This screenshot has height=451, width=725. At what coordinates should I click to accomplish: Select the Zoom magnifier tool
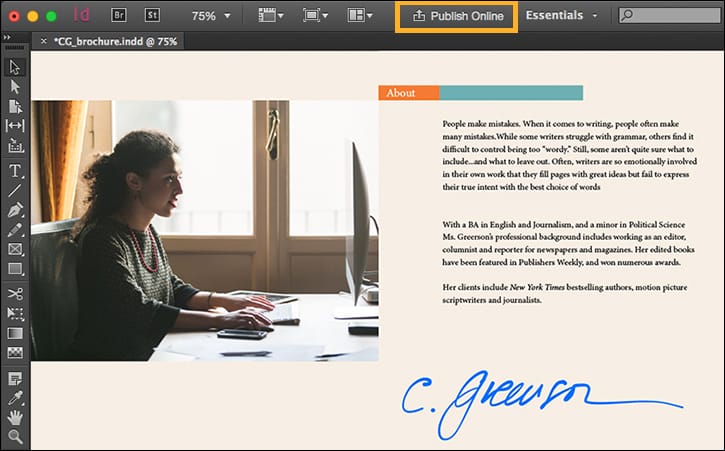15,436
